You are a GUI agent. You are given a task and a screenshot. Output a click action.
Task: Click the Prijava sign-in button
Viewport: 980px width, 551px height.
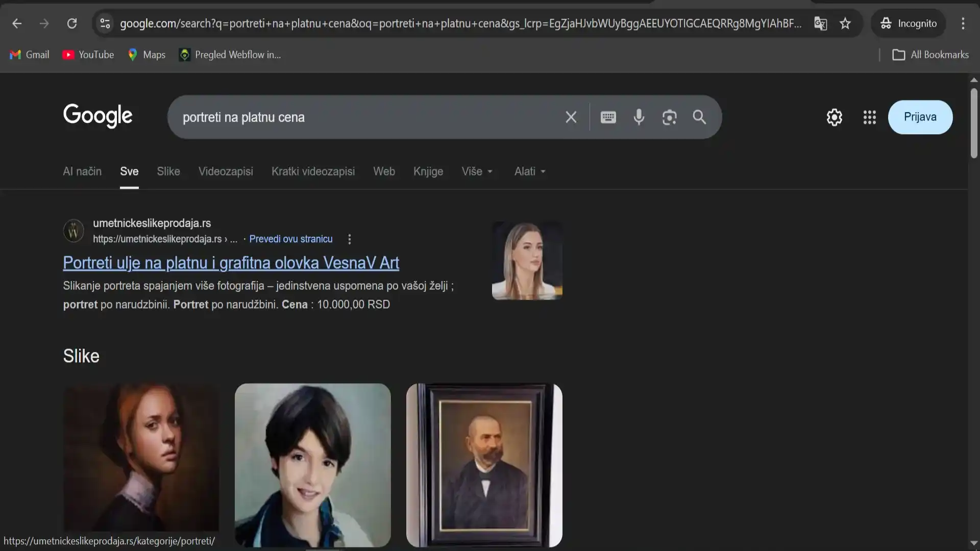920,117
